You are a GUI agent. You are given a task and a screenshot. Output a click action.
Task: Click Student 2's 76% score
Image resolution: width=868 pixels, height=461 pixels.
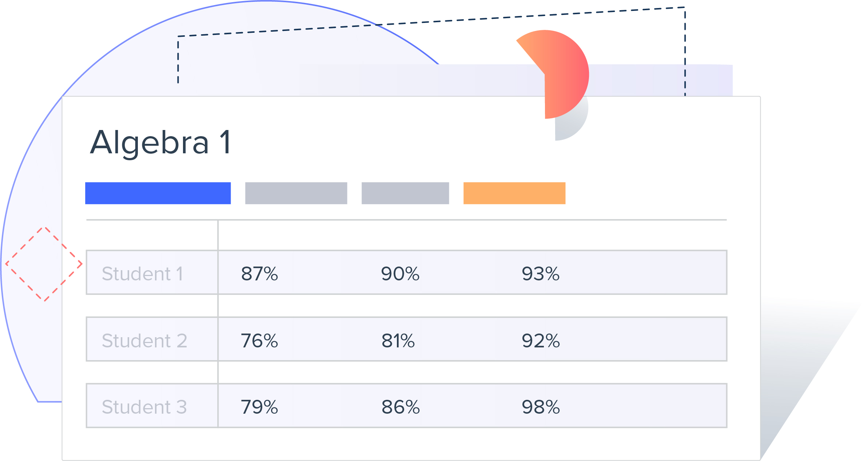click(x=259, y=341)
